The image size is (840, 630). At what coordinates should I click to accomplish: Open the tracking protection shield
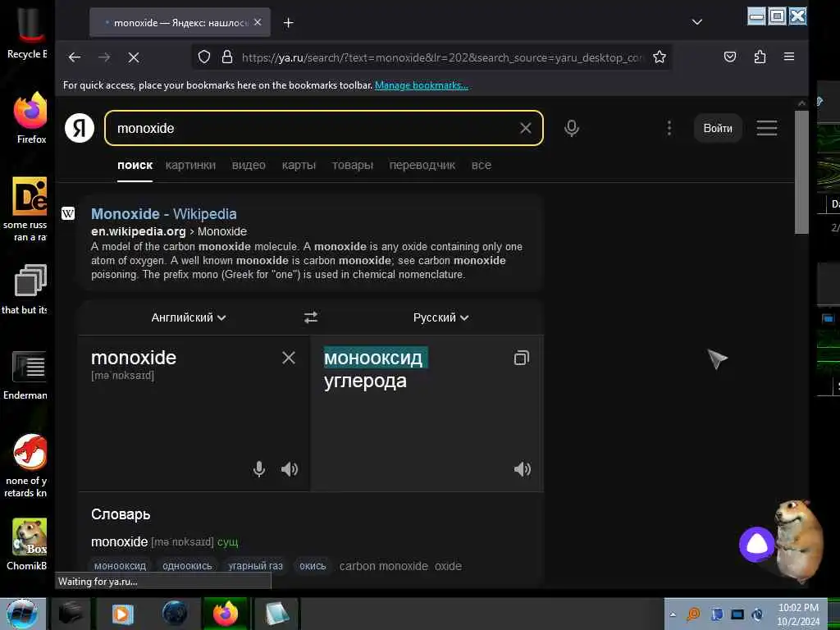coord(204,57)
